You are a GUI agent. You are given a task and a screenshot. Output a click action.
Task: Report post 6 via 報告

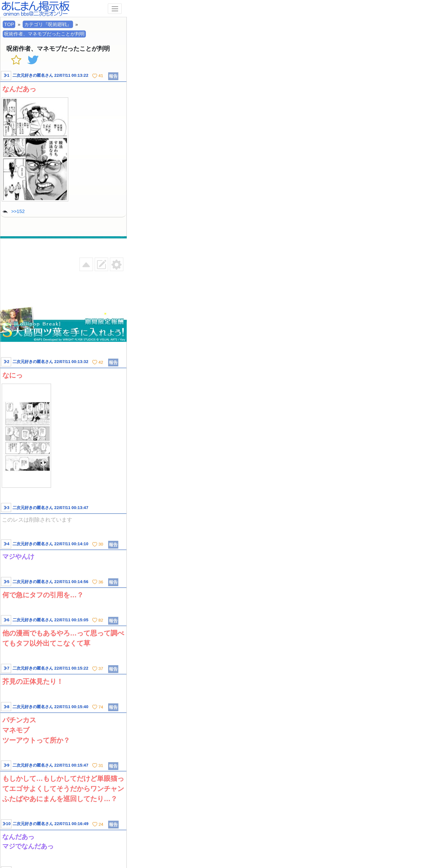pyautogui.click(x=113, y=621)
